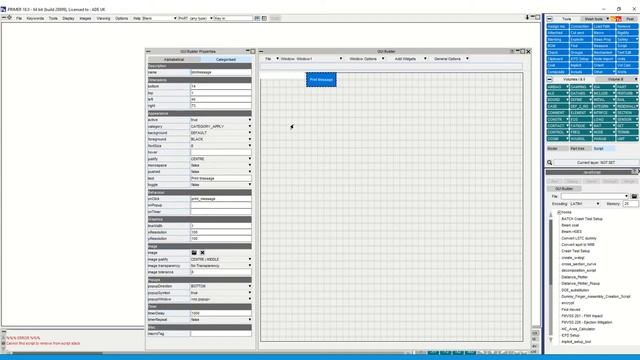Click the script list vertical scrollbar
Screen dimensions: 640x360
[551, 276]
